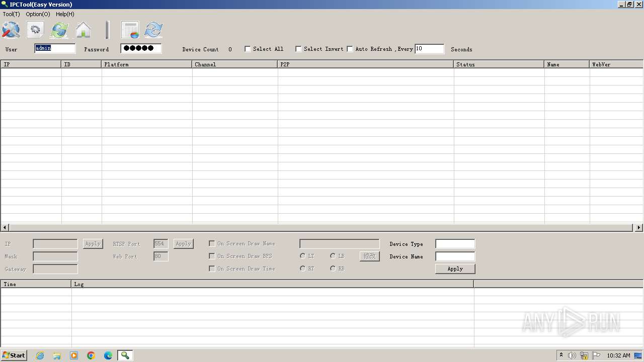644x362 pixels.
Task: Click the Gateway input field
Action: point(55,269)
